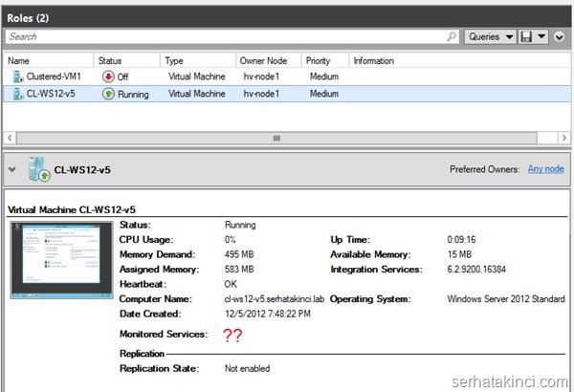The image size is (574, 392).
Task: Collapse the search pane chevron button
Action: coord(559,37)
